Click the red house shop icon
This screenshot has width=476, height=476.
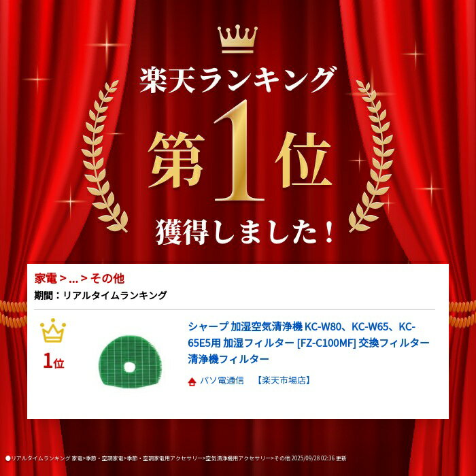coord(192,381)
